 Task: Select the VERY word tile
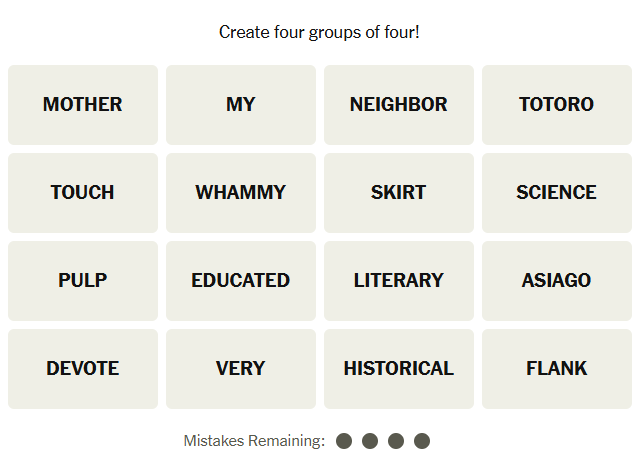point(241,369)
